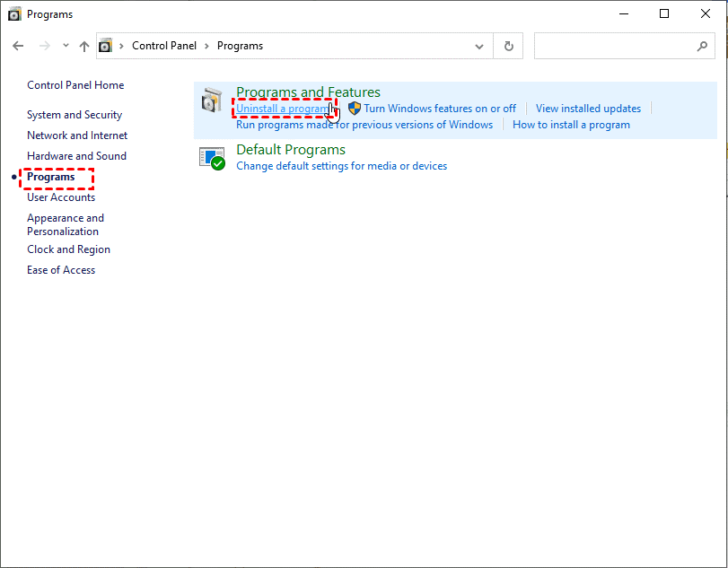Screen dimensions: 728x568
Task: Select Programs in the left sidebar
Action: [x=51, y=177]
